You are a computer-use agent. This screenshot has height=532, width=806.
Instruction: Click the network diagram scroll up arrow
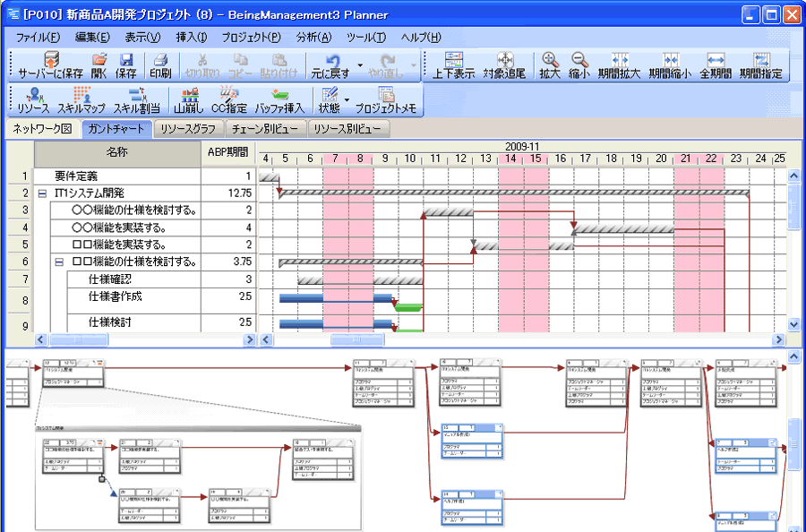[x=793, y=356]
